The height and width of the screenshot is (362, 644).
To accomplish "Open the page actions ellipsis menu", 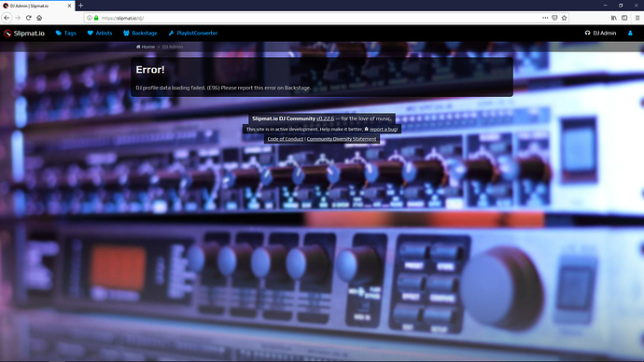I will [x=545, y=18].
